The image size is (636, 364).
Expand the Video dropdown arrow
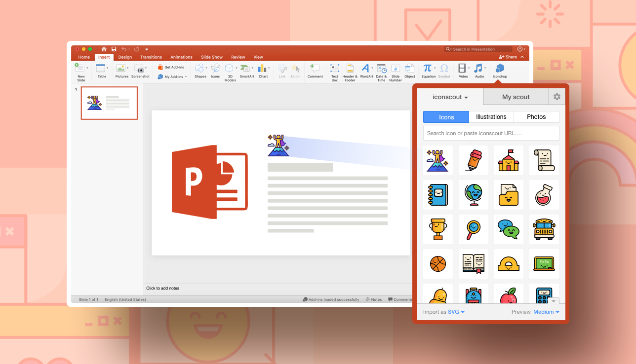click(x=469, y=68)
